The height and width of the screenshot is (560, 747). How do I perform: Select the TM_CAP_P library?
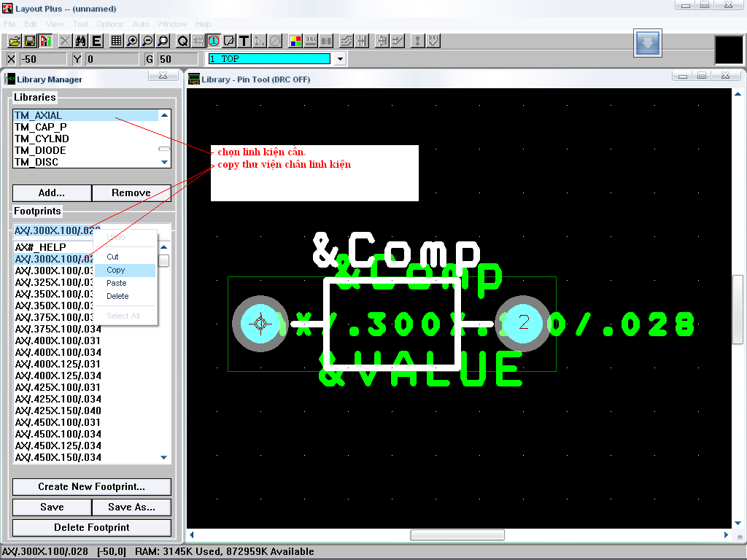pos(86,127)
